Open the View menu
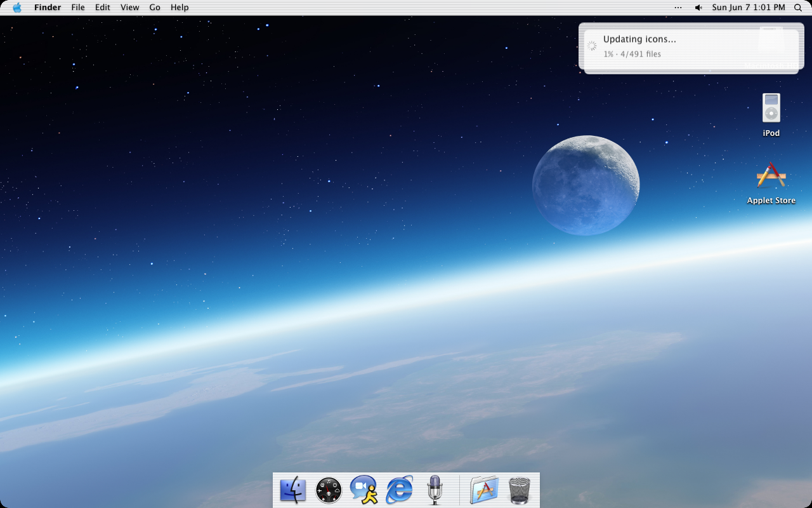 click(130, 8)
